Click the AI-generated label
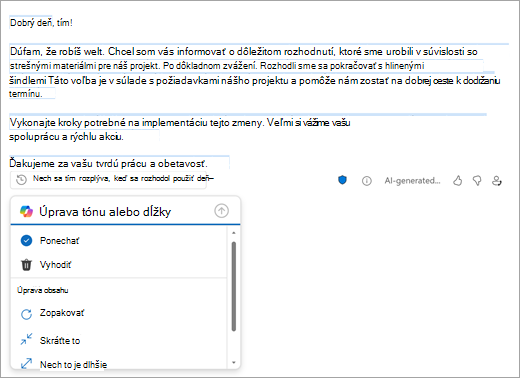The width and height of the screenshot is (520, 378). 412,181
